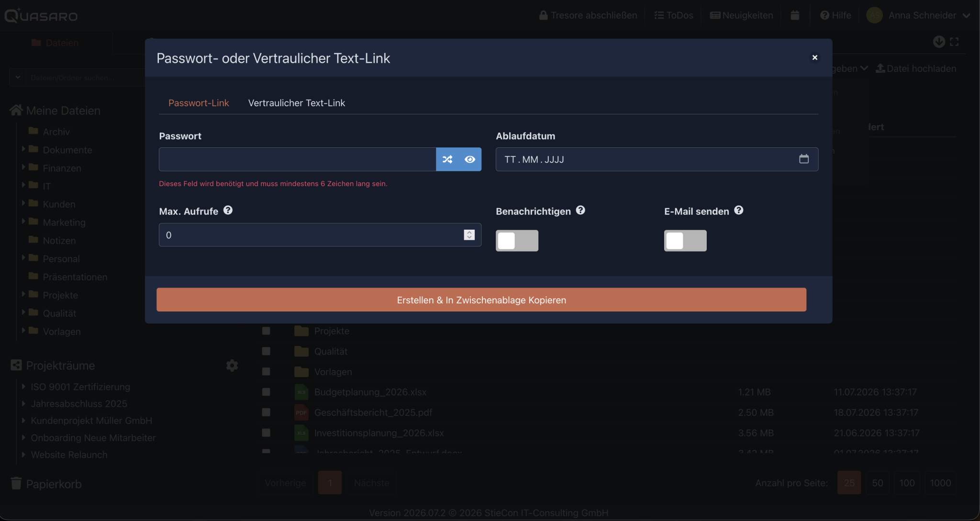
Task: Click the Budgetplanung_2026.xlsx file icon
Action: pyautogui.click(x=301, y=392)
